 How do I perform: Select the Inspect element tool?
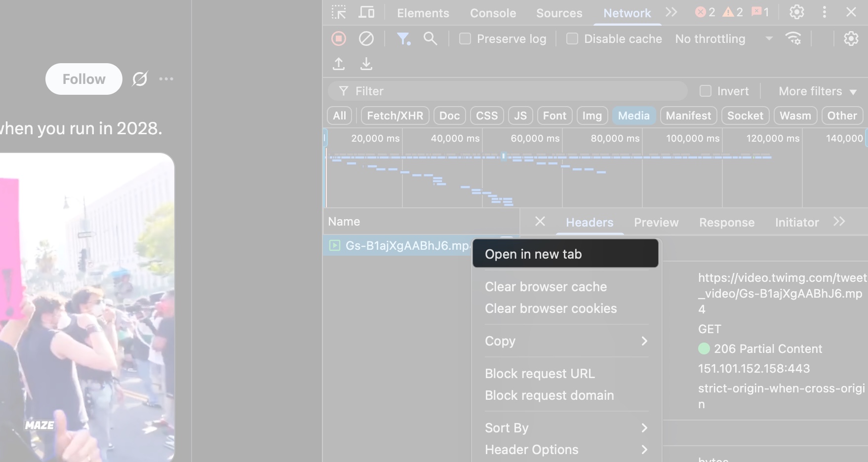(x=339, y=12)
